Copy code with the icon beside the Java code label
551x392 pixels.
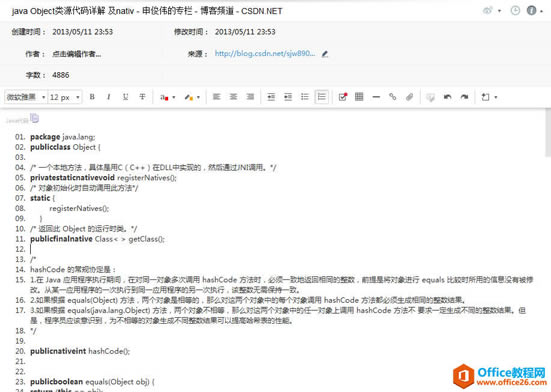coord(34,118)
